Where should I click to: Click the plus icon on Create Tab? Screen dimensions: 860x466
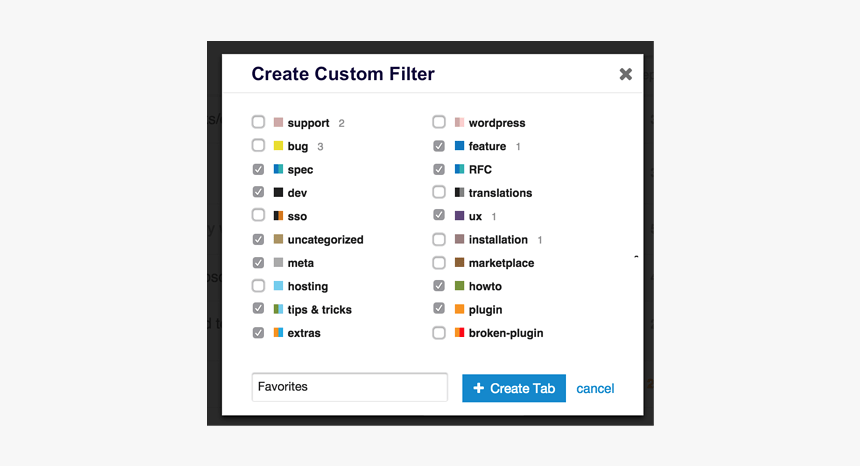(x=478, y=388)
